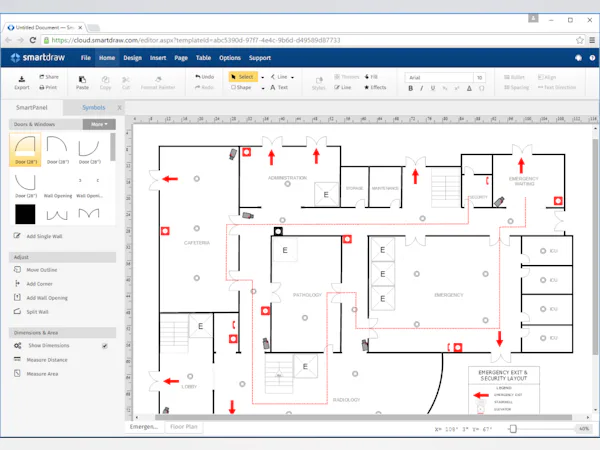The height and width of the screenshot is (450, 600).
Task: Click the Themes button
Action: tap(347, 77)
